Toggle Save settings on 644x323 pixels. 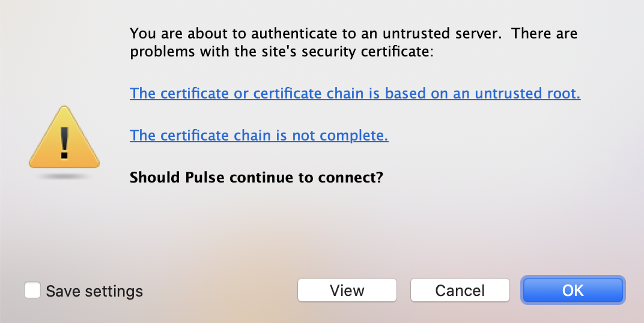[x=32, y=291]
